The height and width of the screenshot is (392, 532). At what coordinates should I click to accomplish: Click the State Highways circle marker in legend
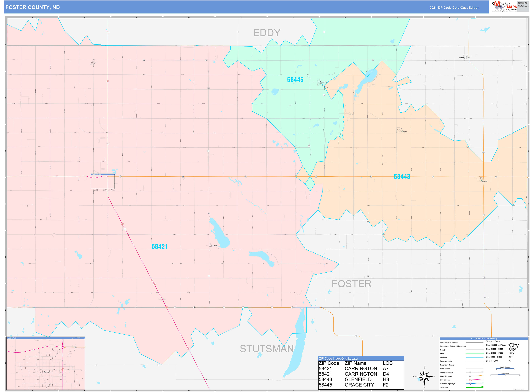pyautogui.click(x=470, y=376)
